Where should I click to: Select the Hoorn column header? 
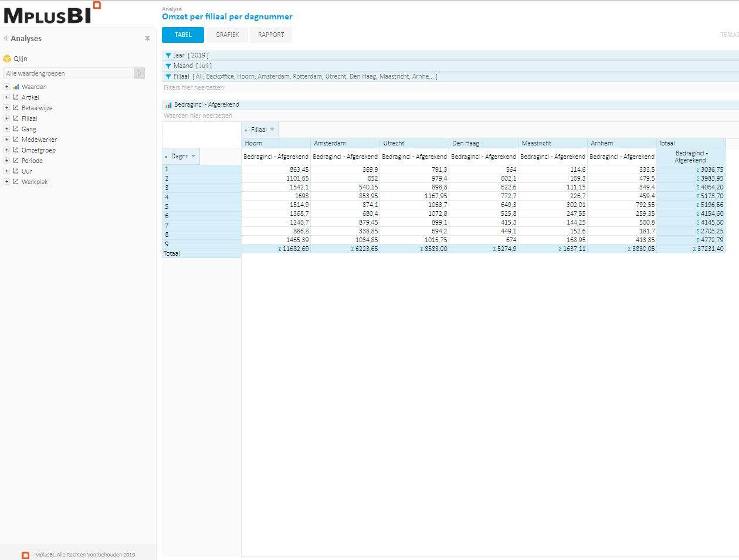click(x=276, y=143)
